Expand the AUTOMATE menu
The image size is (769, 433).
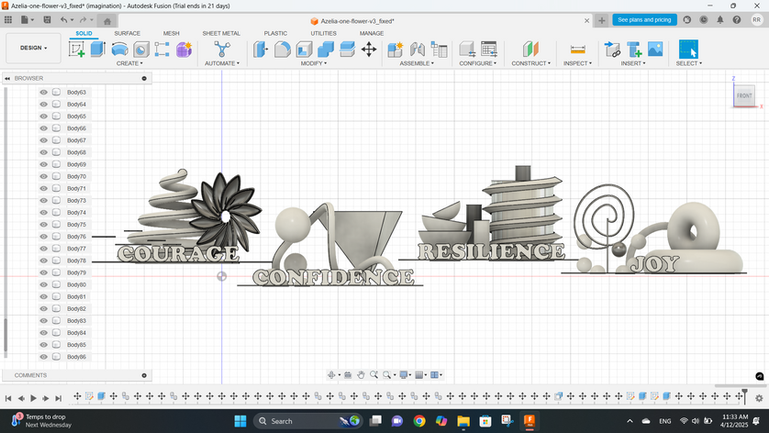point(222,64)
